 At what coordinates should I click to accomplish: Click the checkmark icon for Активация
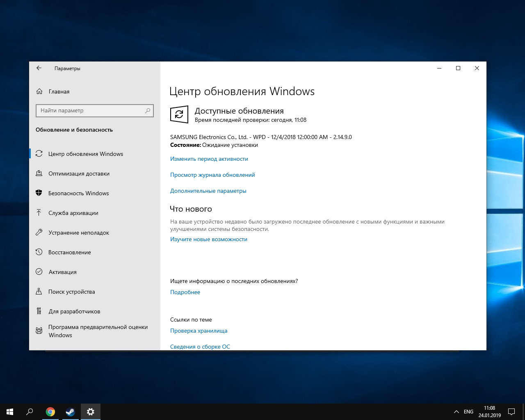pos(39,272)
